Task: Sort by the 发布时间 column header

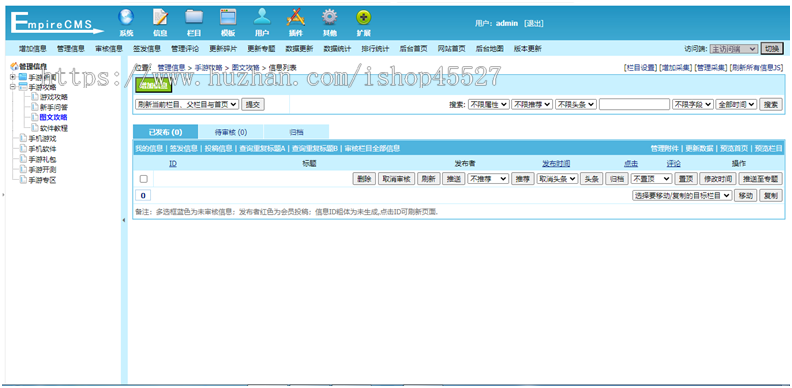Action: click(556, 164)
